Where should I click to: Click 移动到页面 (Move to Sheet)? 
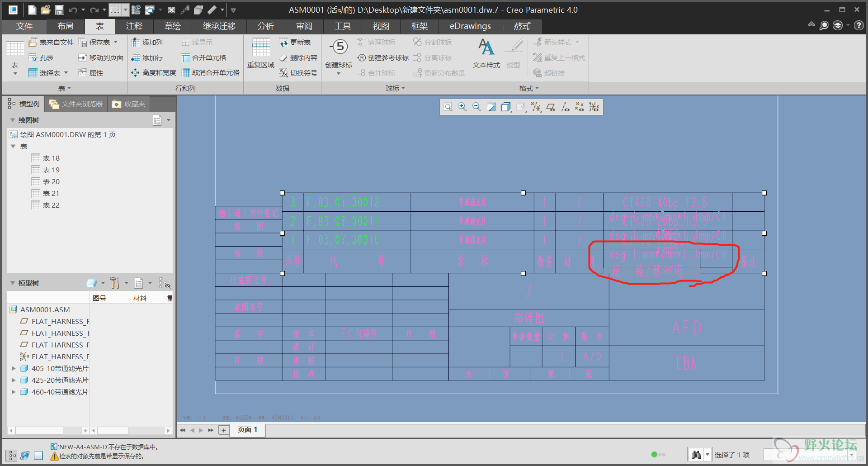tap(101, 57)
